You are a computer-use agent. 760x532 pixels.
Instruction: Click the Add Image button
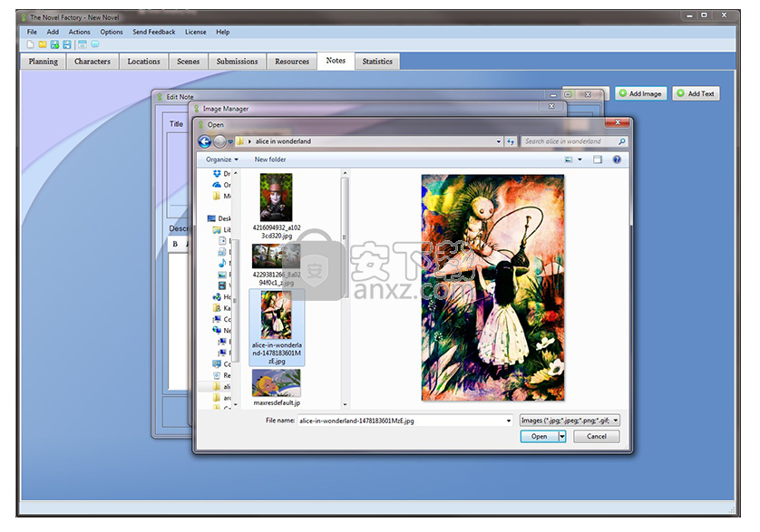pos(641,93)
